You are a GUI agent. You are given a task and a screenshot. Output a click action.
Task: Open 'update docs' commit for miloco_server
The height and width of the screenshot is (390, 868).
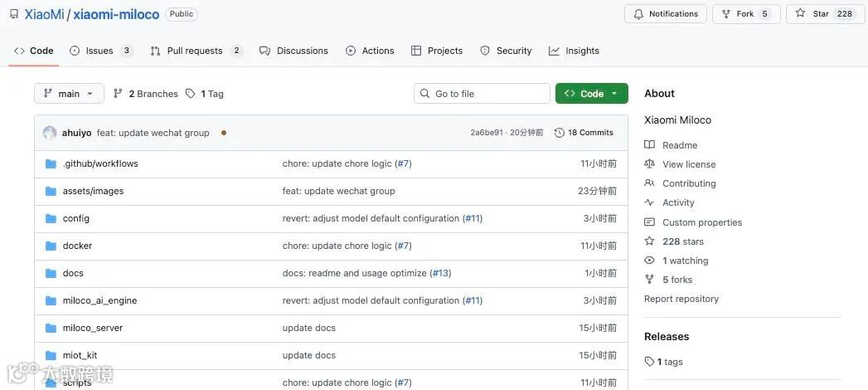pyautogui.click(x=309, y=328)
